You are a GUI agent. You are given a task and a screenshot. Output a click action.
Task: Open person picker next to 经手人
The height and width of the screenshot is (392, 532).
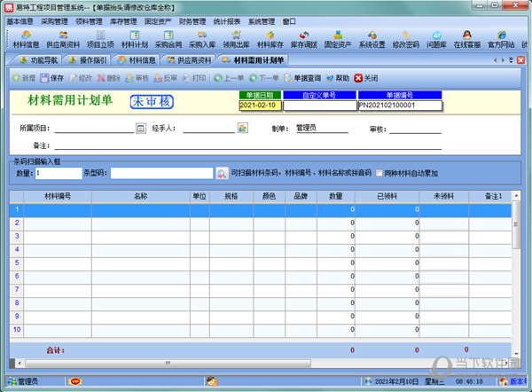point(243,128)
